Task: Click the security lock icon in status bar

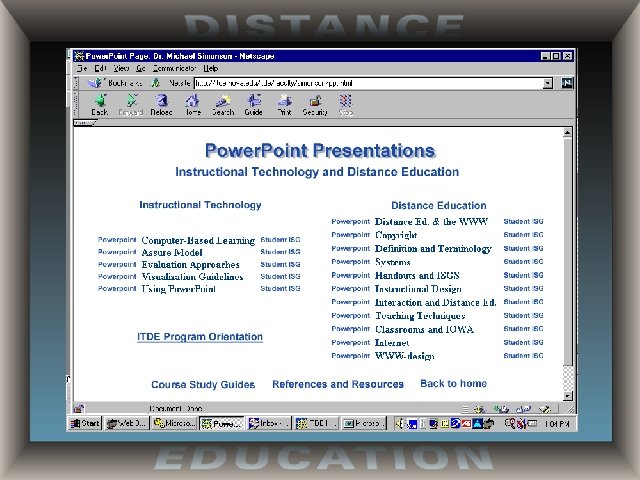Action: tap(79, 408)
